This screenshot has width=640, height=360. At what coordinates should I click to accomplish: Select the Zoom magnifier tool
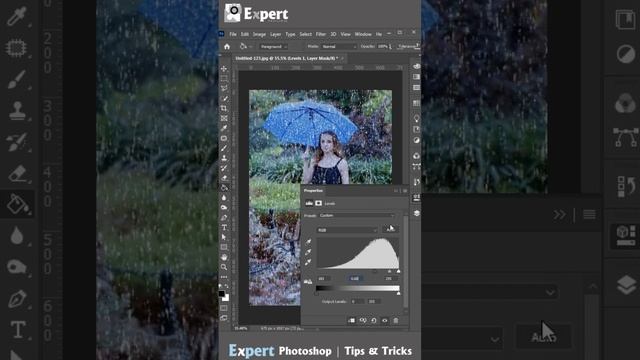[x=224, y=267]
